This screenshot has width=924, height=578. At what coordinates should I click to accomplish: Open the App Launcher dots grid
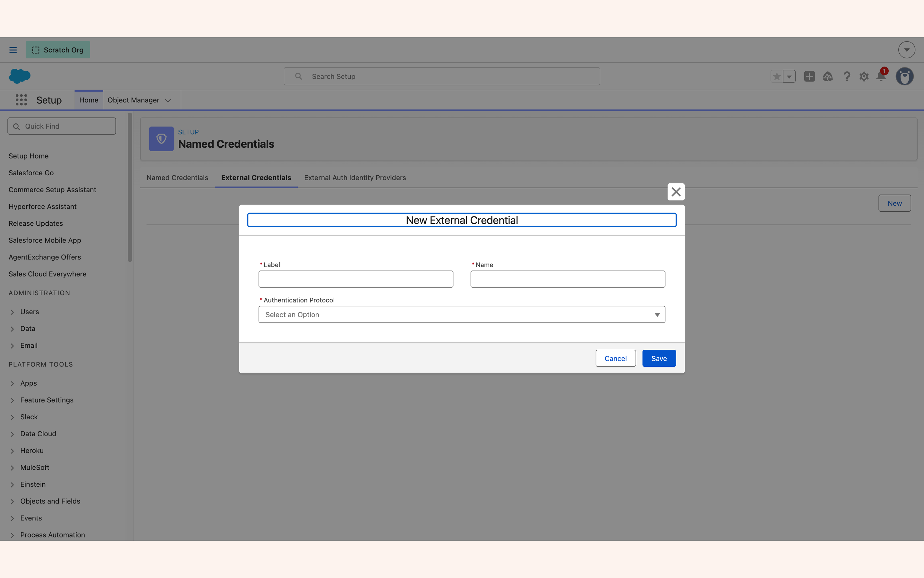pyautogui.click(x=21, y=100)
